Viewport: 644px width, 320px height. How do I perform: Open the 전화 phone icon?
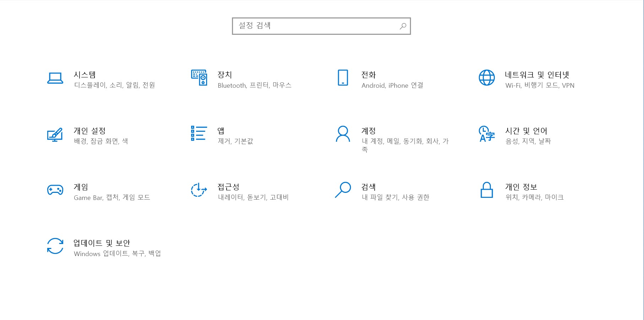pos(343,77)
